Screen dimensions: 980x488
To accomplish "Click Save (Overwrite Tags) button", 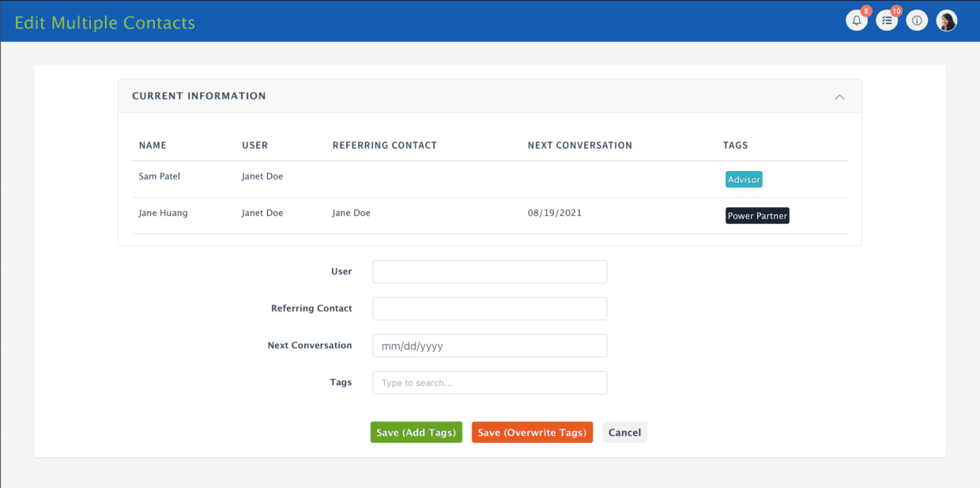I will [x=532, y=433].
